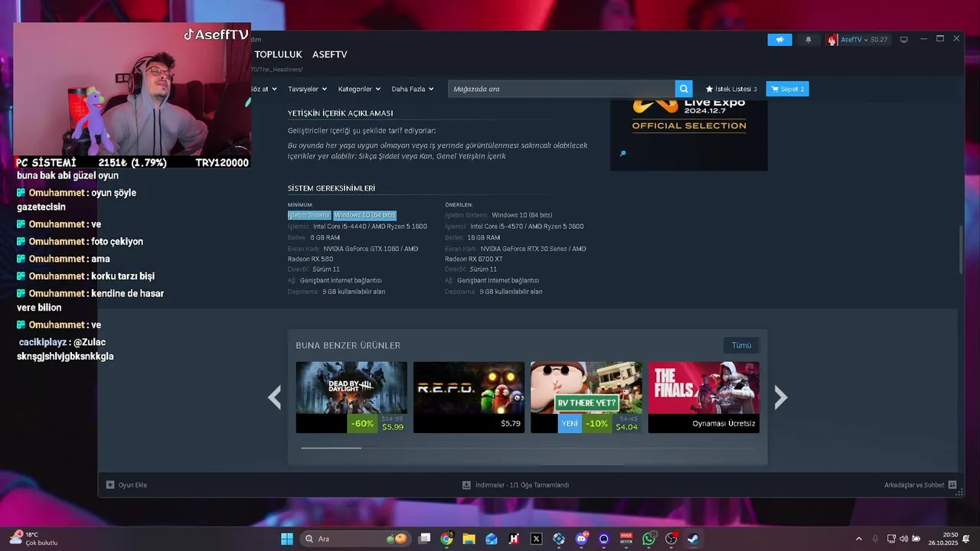Click the magnifier search button in store
Image resolution: width=980 pixels, height=551 pixels.
tap(684, 89)
